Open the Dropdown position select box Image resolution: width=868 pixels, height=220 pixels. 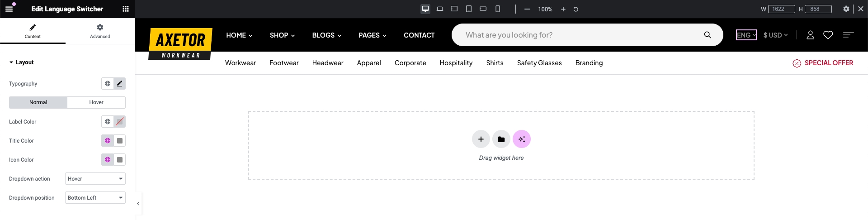click(95, 198)
